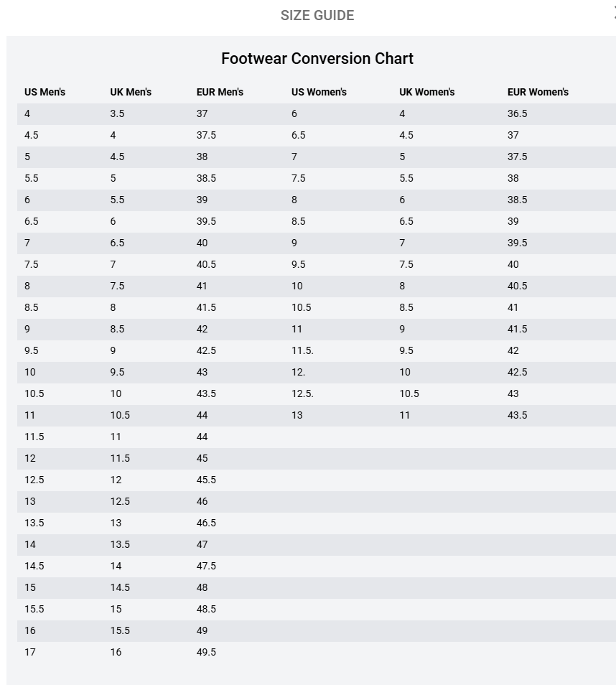
Task: Click the 3.5 UK Men's cell
Action: click(x=117, y=113)
